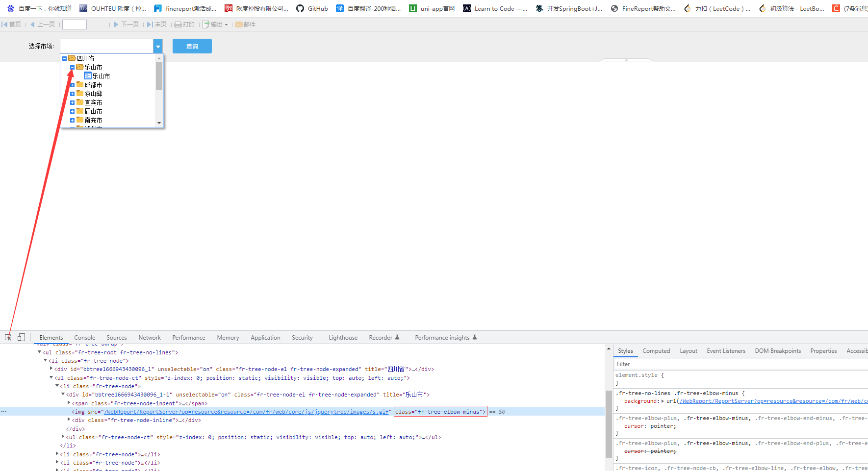Go to first page (首页)
The height and width of the screenshot is (471, 868).
(12, 25)
